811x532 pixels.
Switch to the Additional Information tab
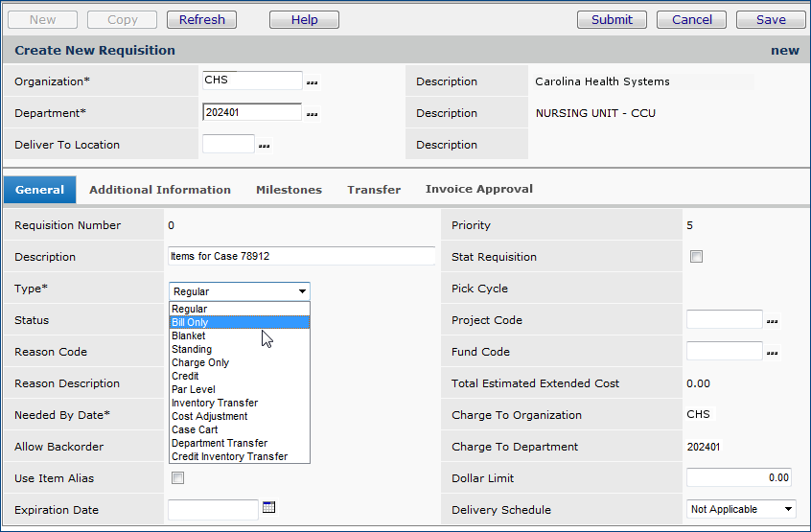160,190
